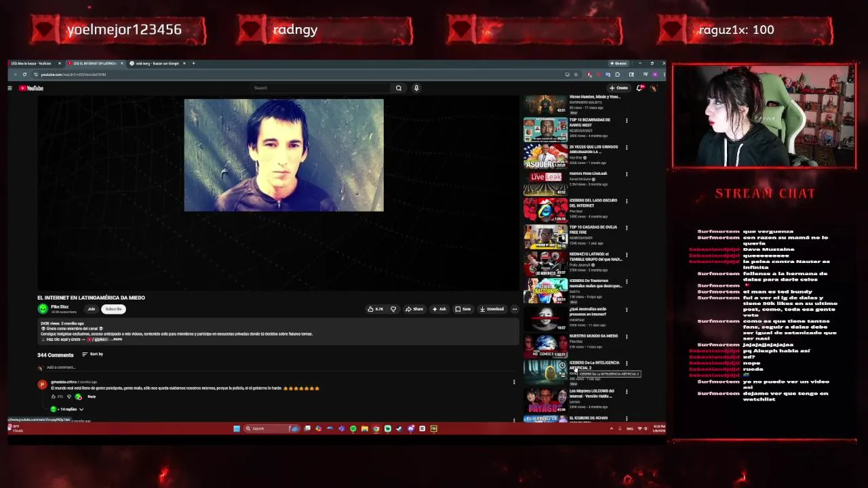Expand the description with '...more'
The width and height of the screenshot is (868, 488).
click(117, 340)
